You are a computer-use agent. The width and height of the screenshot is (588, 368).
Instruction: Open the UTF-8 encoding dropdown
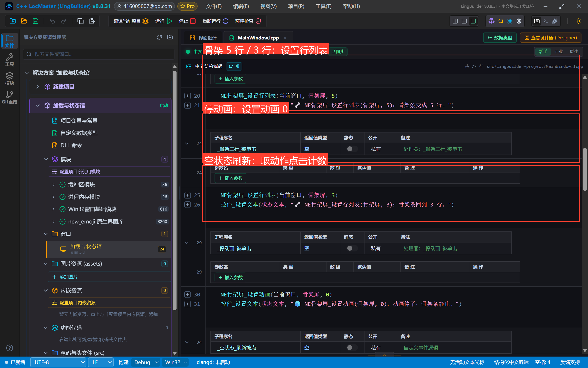click(58, 362)
